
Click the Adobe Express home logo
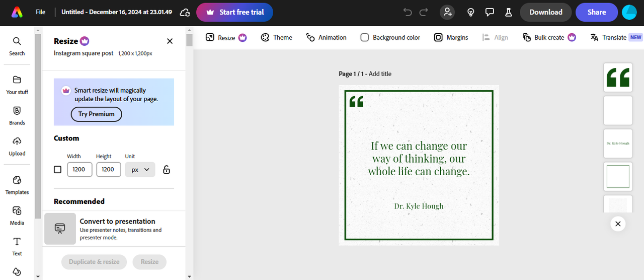tap(17, 12)
